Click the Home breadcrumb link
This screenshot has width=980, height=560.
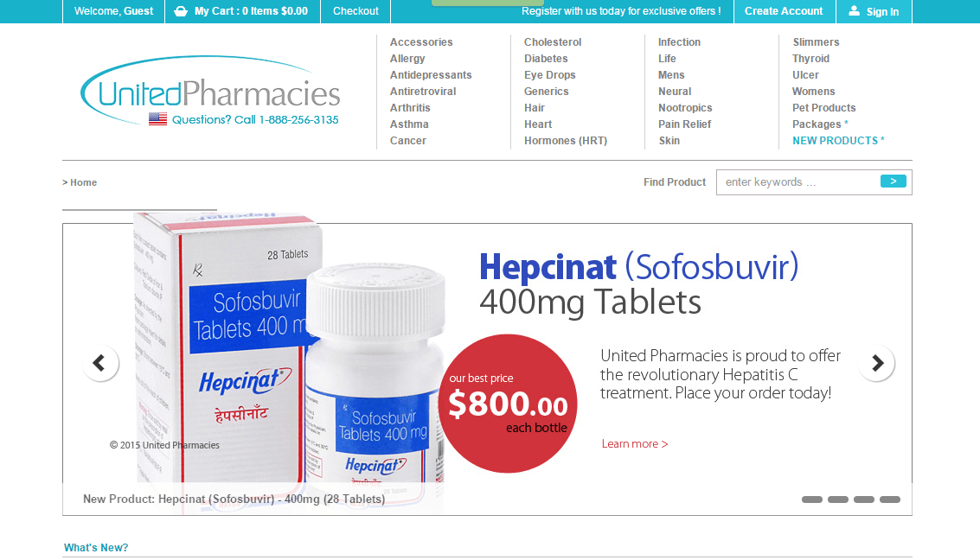83,182
